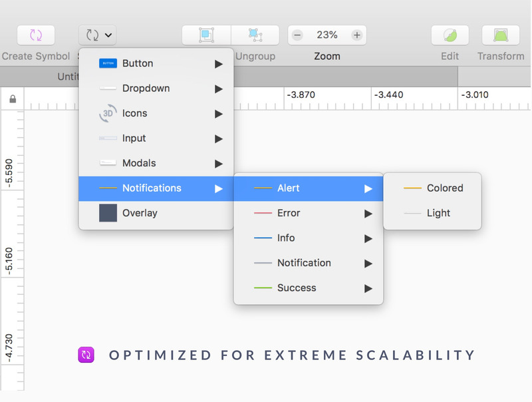Click the arrow beside Error
The image size is (532, 402).
point(368,214)
